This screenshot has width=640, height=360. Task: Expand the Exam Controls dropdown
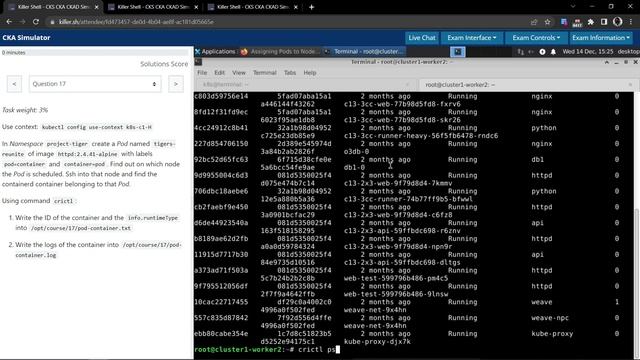[536, 38]
